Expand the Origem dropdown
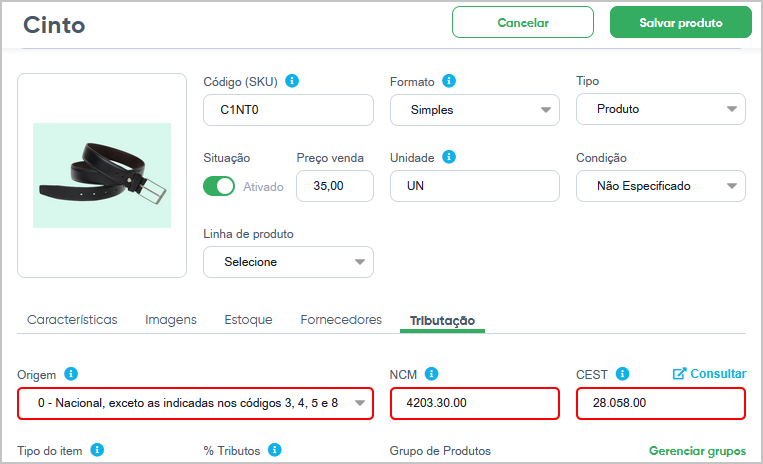Image resolution: width=763 pixels, height=464 pixels. coord(195,403)
